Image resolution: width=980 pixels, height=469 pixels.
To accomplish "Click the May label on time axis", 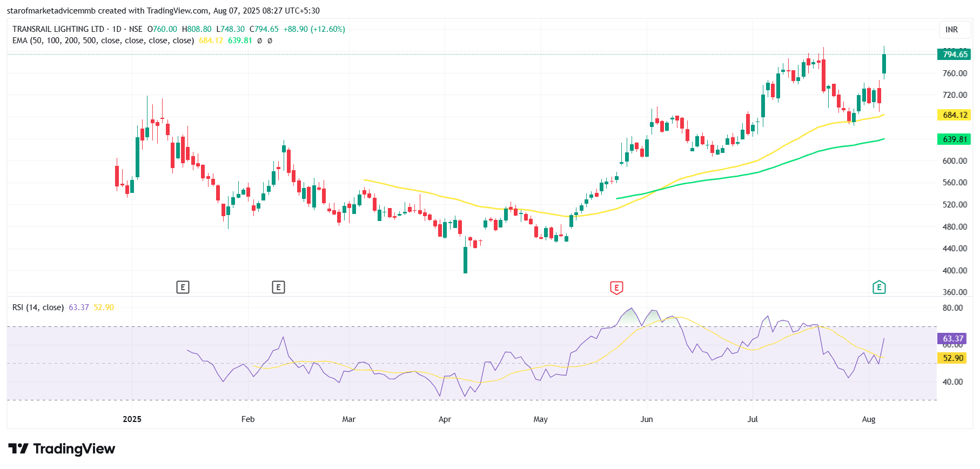I will coord(541,419).
